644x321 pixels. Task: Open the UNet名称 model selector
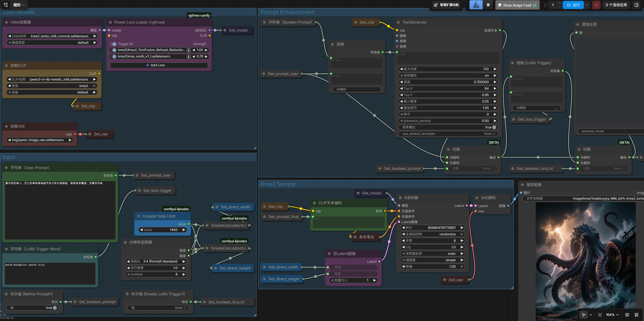[52, 36]
